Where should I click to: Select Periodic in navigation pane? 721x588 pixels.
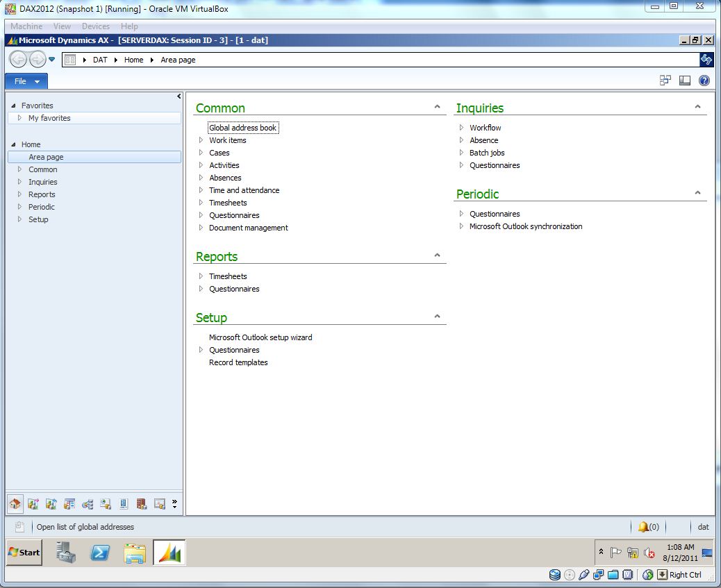point(42,207)
